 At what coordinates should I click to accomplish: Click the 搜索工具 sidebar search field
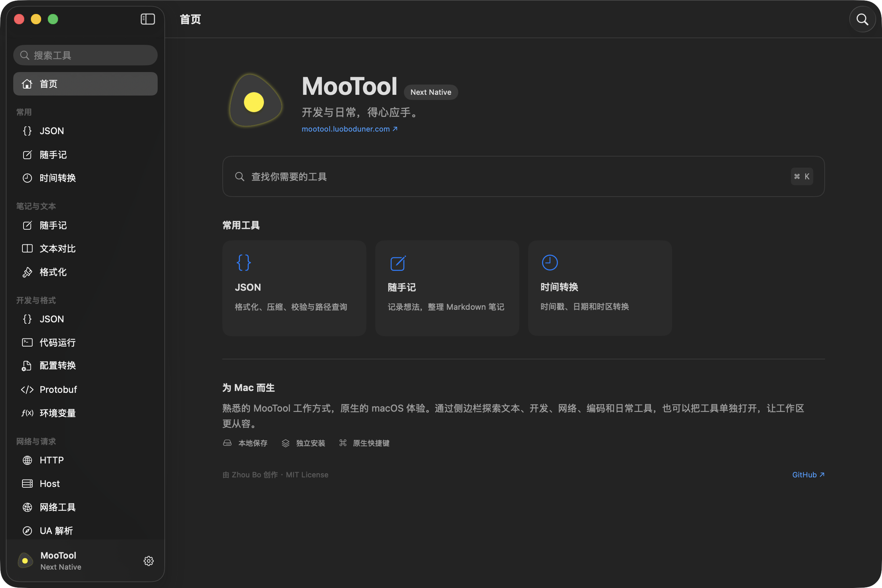click(x=86, y=55)
